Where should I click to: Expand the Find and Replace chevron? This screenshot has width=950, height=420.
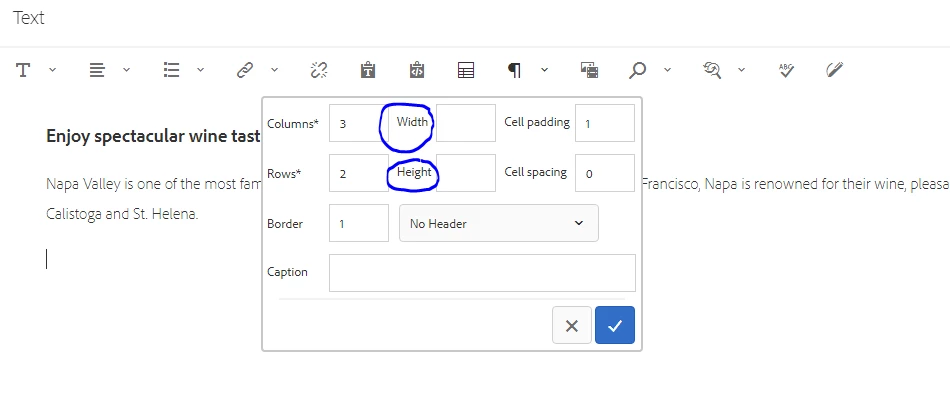point(742,70)
